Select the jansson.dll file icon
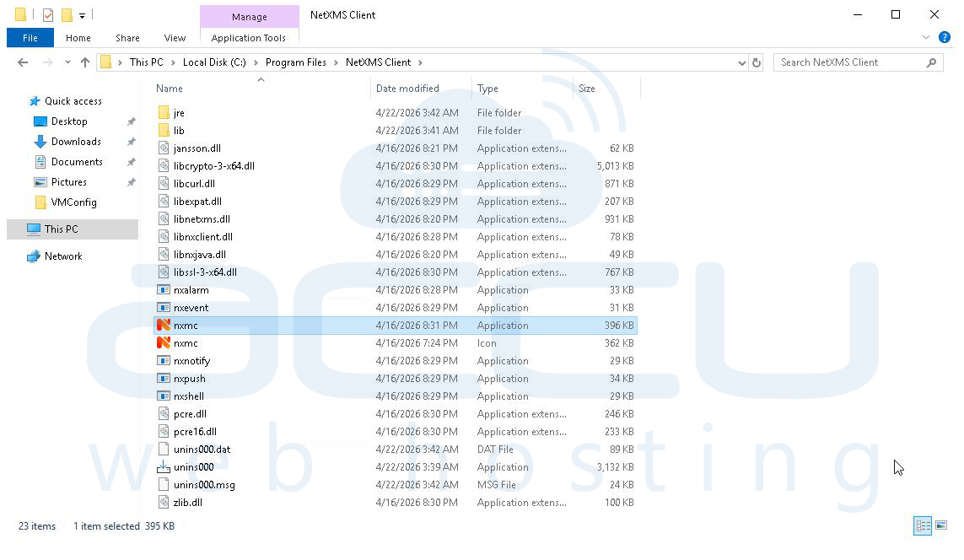The width and height of the screenshot is (964, 560). click(x=164, y=148)
